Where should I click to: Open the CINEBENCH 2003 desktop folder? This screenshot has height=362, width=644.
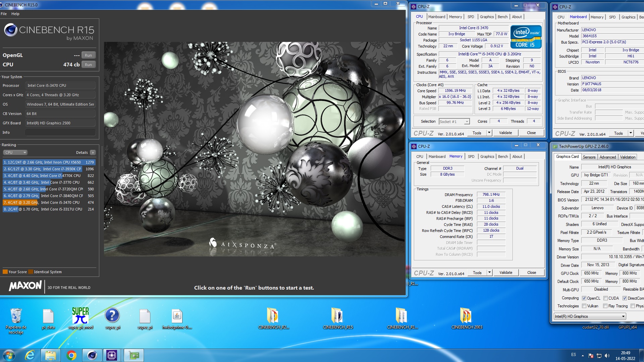(x=467, y=318)
